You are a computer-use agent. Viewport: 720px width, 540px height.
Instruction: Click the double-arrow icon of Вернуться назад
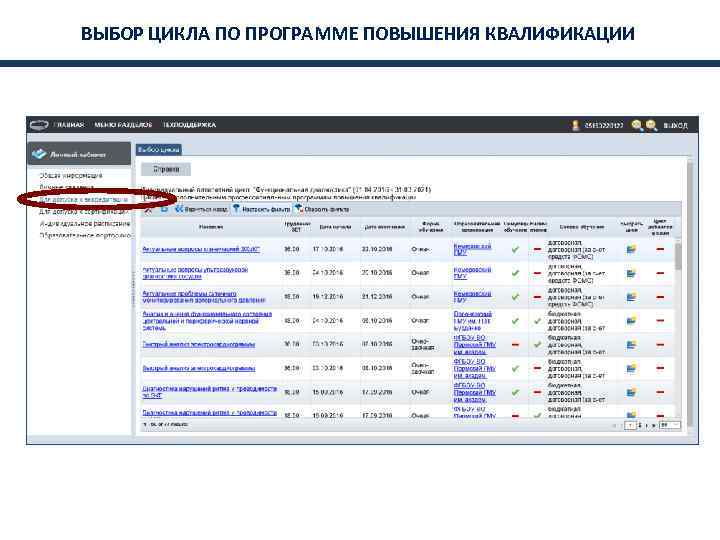[179, 209]
